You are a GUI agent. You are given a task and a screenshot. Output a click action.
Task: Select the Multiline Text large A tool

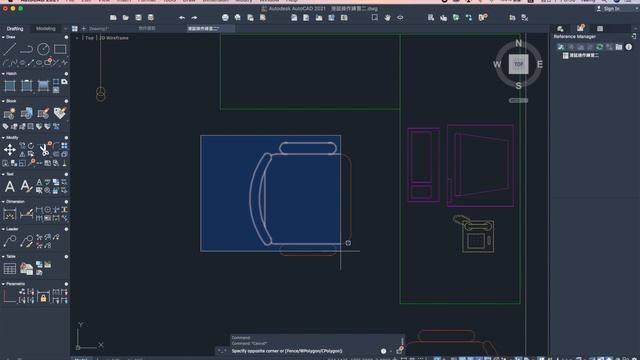click(9, 187)
